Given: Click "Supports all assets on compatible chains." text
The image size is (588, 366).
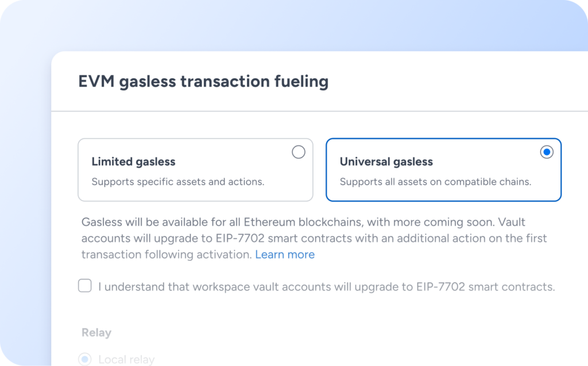Looking at the screenshot, I should pos(435,182).
